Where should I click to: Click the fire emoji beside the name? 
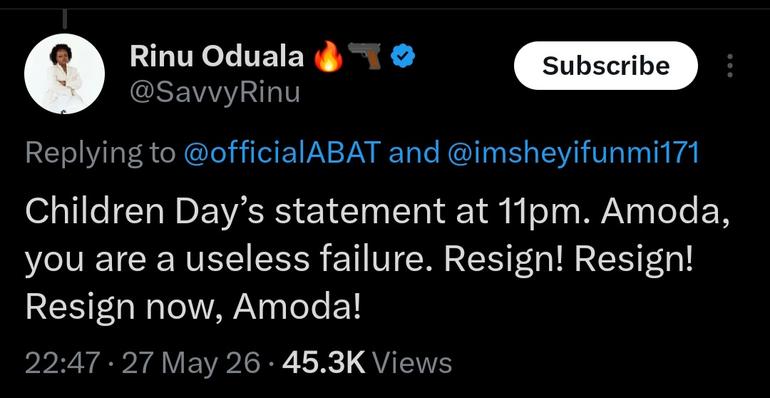(329, 57)
